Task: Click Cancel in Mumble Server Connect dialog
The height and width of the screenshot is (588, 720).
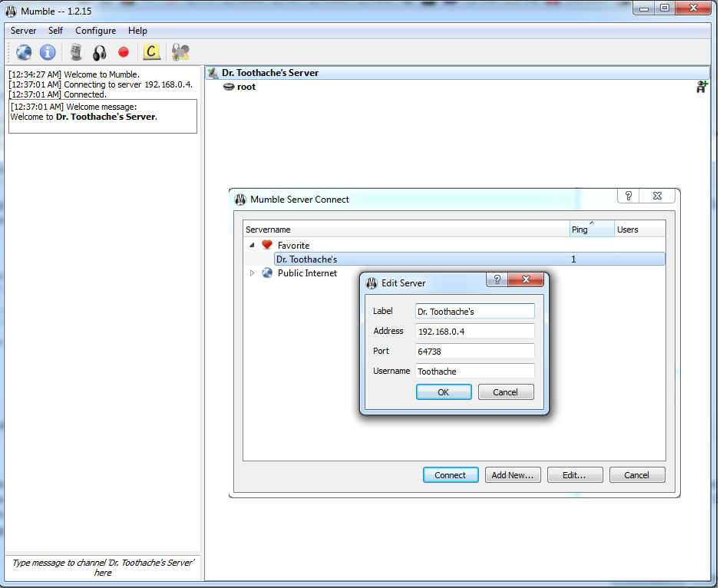Action: [637, 475]
